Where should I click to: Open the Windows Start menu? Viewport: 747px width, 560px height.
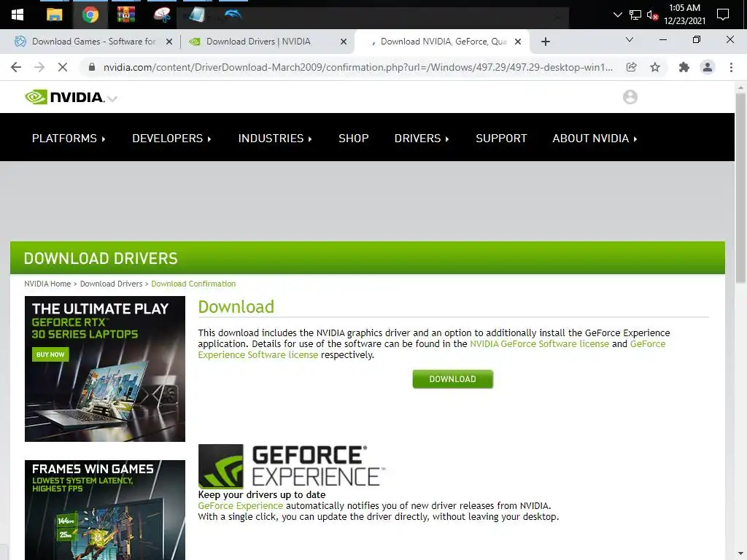18,15
